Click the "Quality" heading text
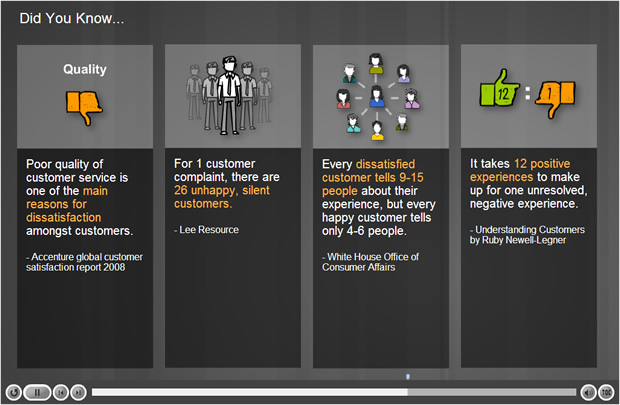The image size is (620, 405). 85,70
